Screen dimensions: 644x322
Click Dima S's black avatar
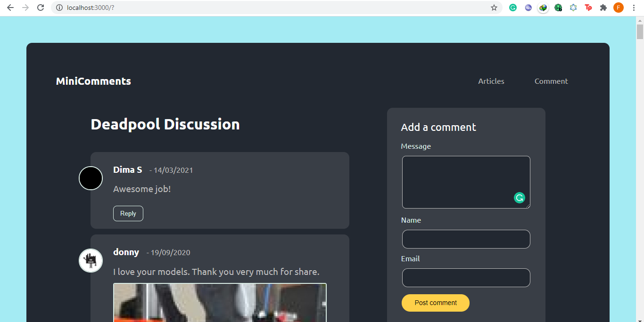(x=91, y=178)
